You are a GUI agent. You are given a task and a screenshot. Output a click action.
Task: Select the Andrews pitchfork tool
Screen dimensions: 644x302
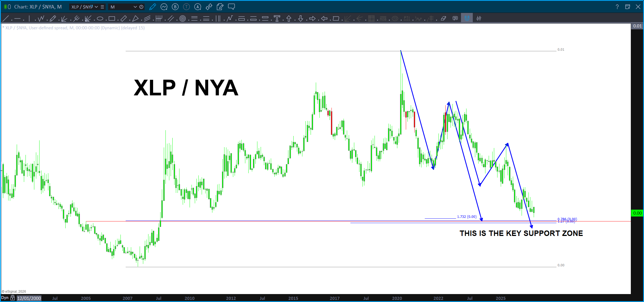tap(77, 19)
